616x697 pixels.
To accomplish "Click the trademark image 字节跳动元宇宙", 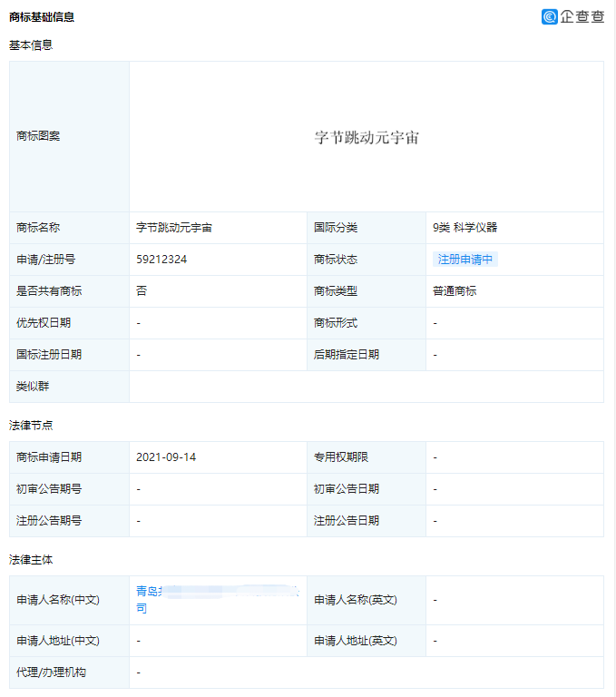I will (x=367, y=137).
